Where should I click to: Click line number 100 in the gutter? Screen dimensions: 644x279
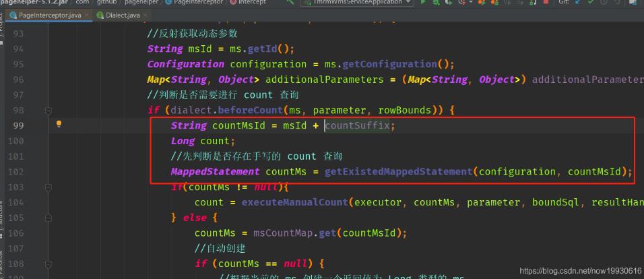[x=18, y=141]
